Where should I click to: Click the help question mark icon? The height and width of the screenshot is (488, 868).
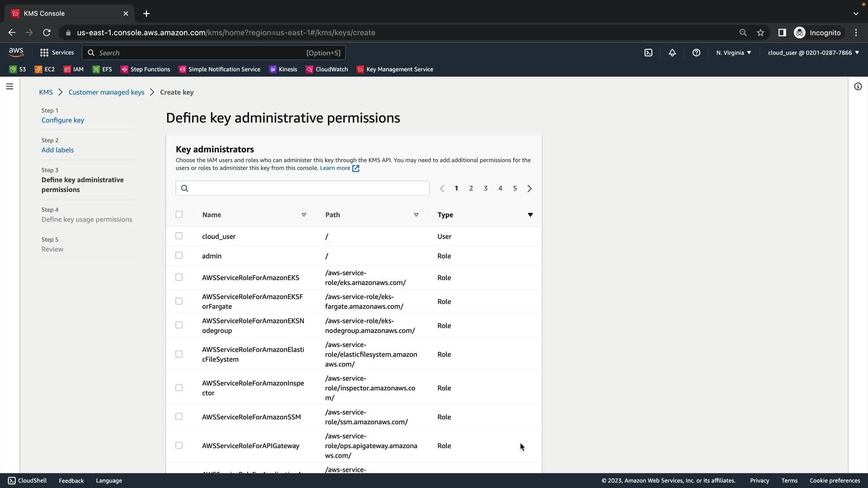pyautogui.click(x=696, y=53)
